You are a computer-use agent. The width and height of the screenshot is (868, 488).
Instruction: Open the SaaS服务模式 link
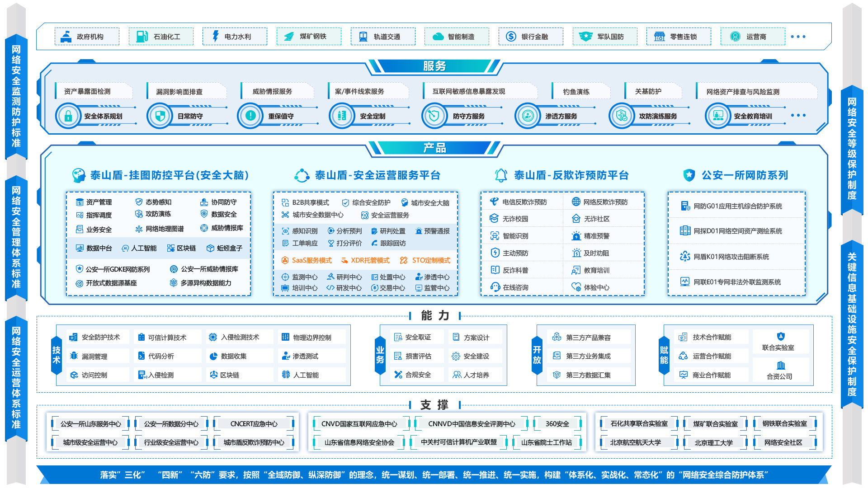click(311, 260)
